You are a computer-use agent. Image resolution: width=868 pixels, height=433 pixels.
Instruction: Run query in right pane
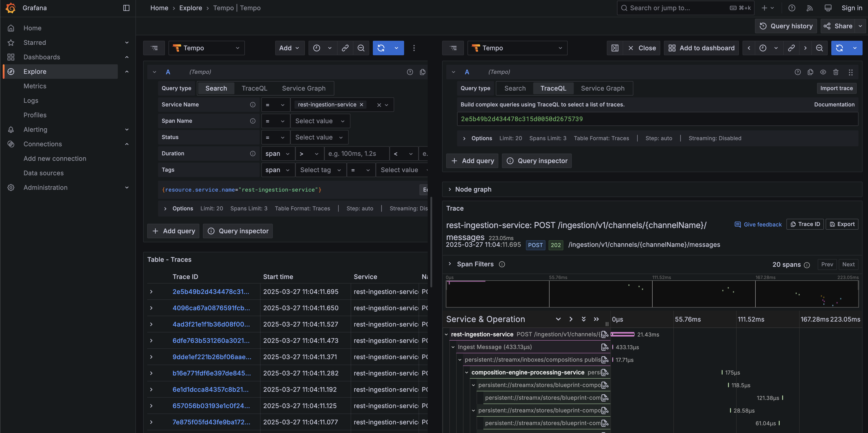click(x=839, y=48)
